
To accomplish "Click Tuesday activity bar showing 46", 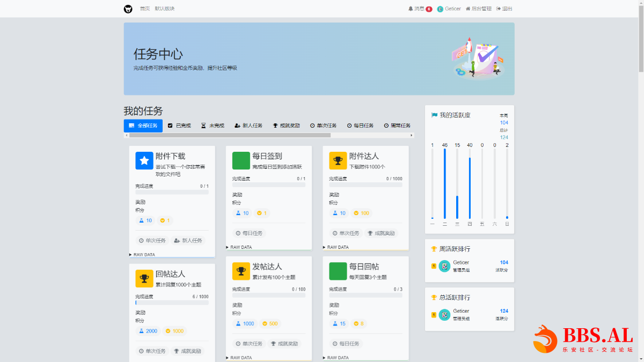I will (445, 183).
